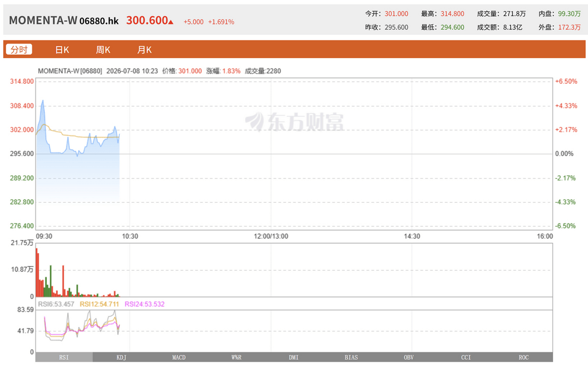Click the price peak on the intraday line
This screenshot has width=588, height=366.
pos(43,101)
